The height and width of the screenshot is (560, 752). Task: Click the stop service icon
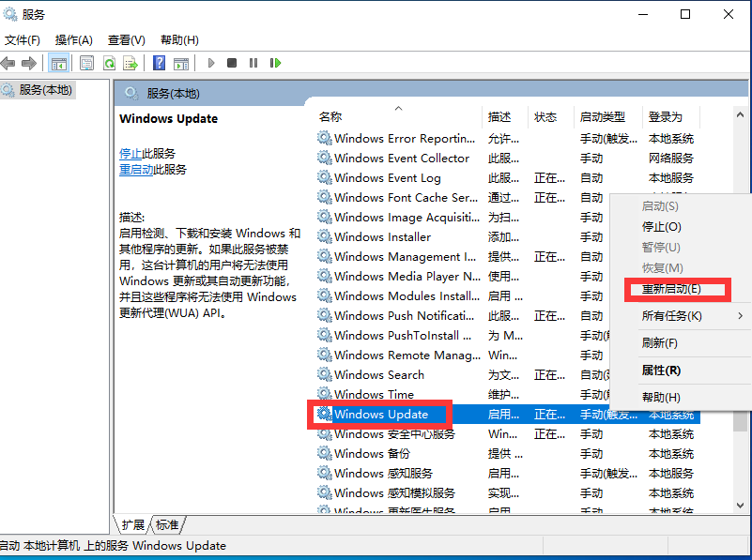pyautogui.click(x=233, y=63)
